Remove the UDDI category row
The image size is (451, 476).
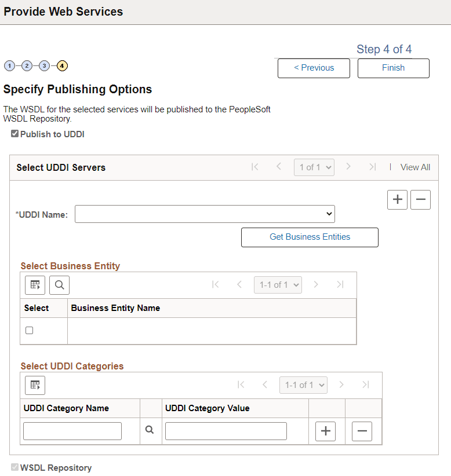coord(362,431)
